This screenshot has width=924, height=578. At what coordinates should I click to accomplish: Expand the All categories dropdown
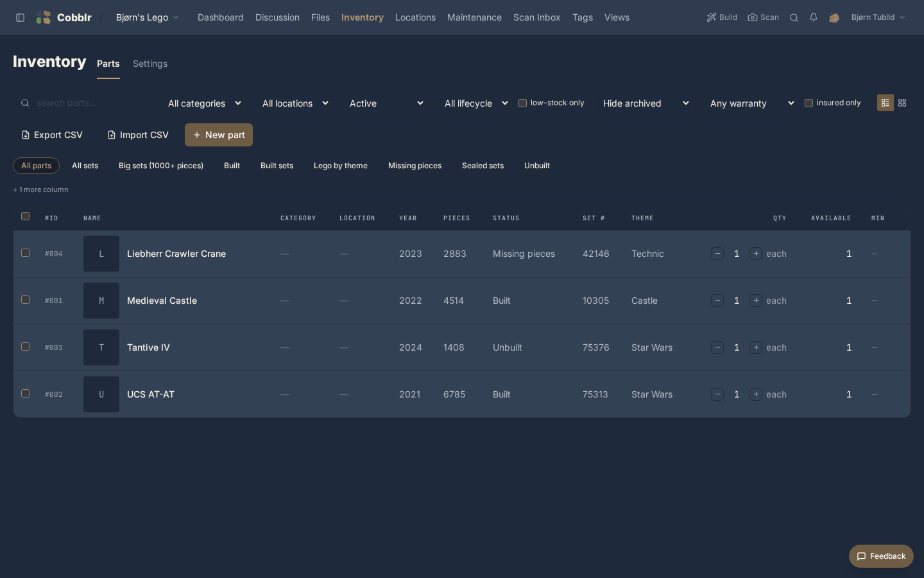click(x=204, y=103)
